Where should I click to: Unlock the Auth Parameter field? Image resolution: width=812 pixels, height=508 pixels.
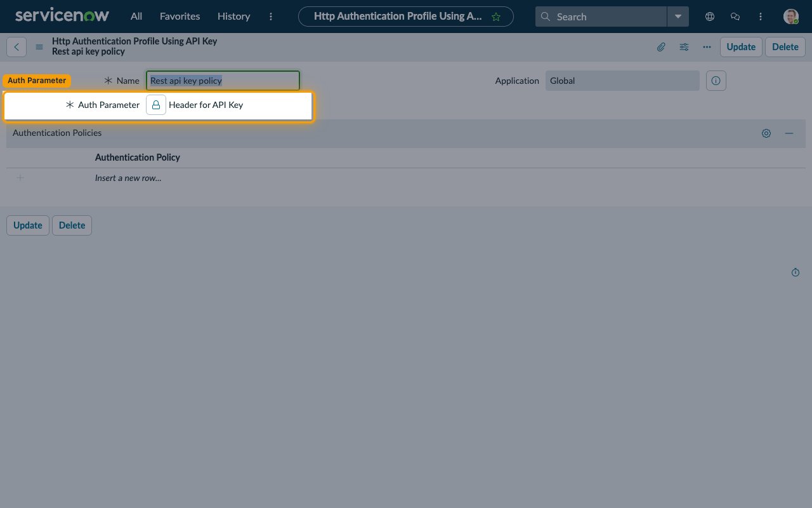[156, 105]
